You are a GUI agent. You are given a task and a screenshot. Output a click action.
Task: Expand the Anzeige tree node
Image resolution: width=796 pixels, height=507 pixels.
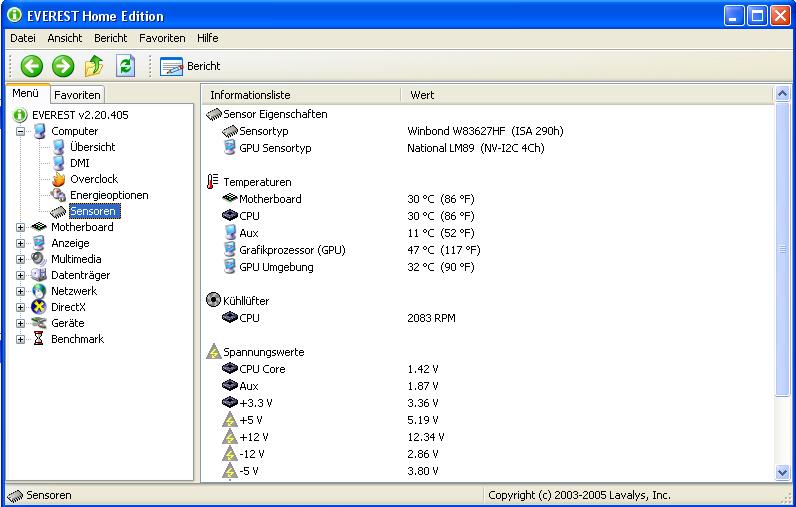(x=20, y=243)
